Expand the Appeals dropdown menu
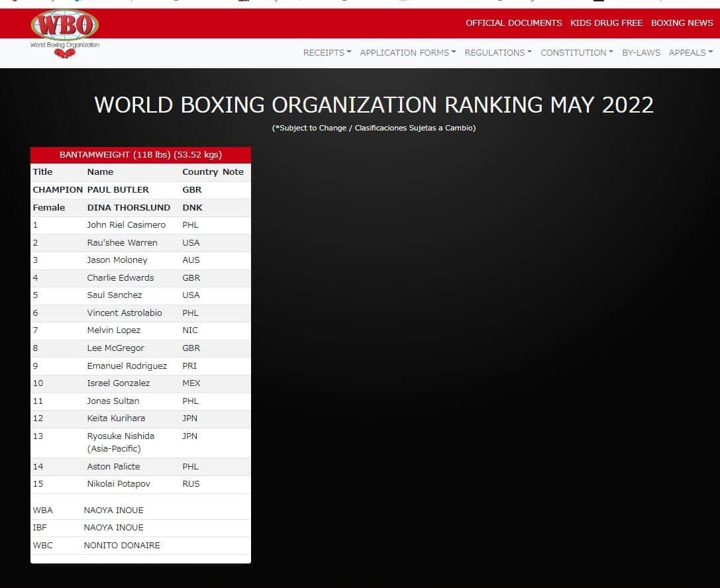 (x=690, y=53)
